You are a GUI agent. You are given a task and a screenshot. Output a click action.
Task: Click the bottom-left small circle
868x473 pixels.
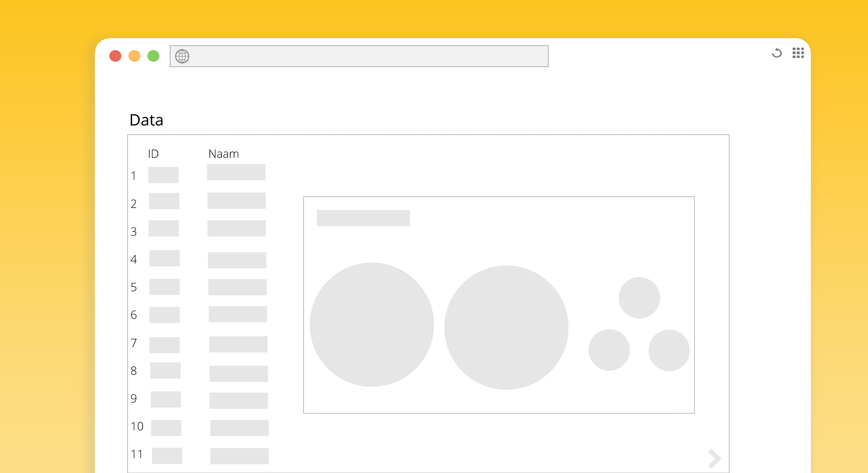pos(609,350)
